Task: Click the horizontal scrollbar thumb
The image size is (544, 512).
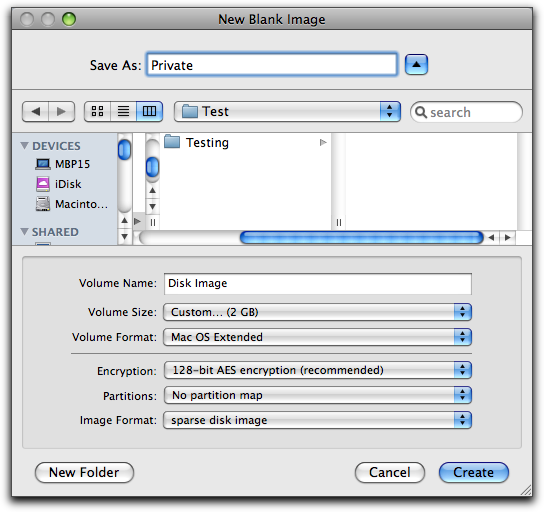Action: [362, 238]
